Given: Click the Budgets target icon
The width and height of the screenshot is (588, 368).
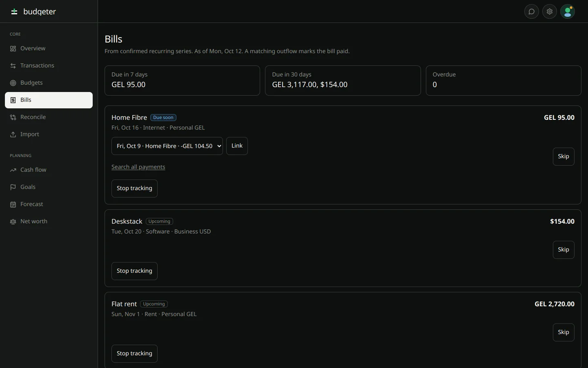Looking at the screenshot, I should click(x=13, y=83).
